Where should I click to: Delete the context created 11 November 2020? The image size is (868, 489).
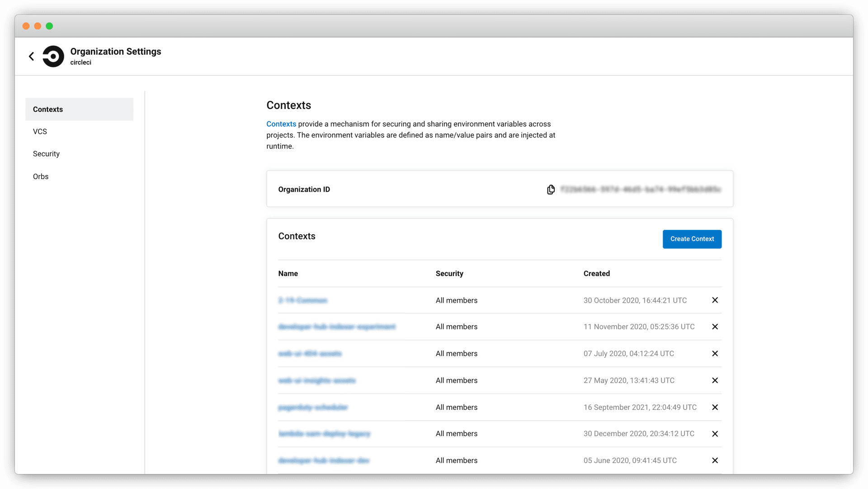715,327
